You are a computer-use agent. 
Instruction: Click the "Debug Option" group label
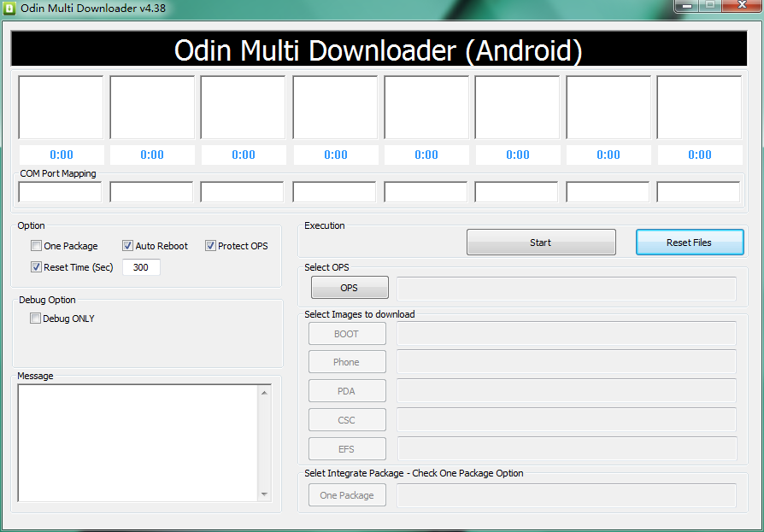(x=47, y=300)
